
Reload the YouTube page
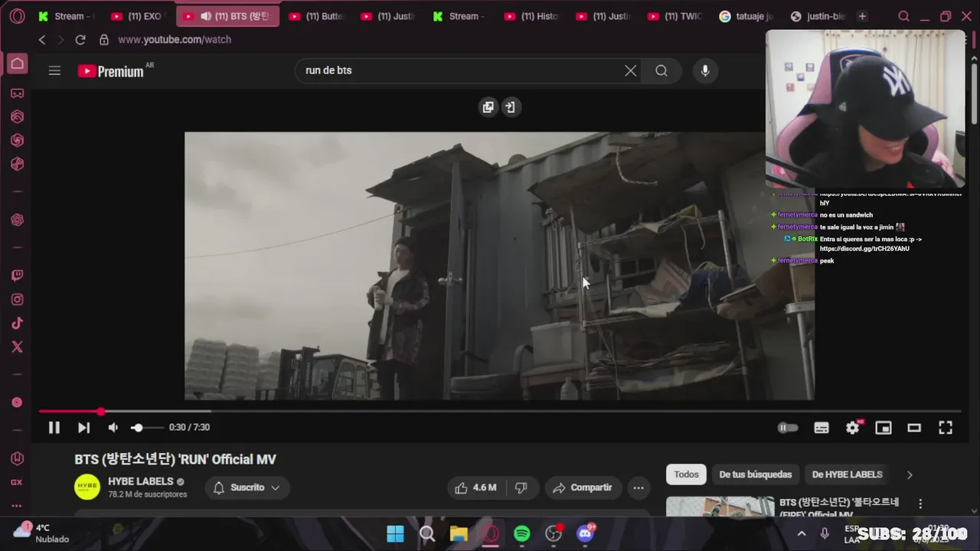point(80,40)
